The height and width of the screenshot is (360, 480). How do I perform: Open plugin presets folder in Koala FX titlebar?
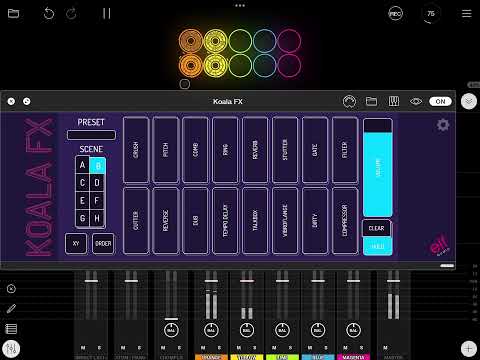click(371, 101)
